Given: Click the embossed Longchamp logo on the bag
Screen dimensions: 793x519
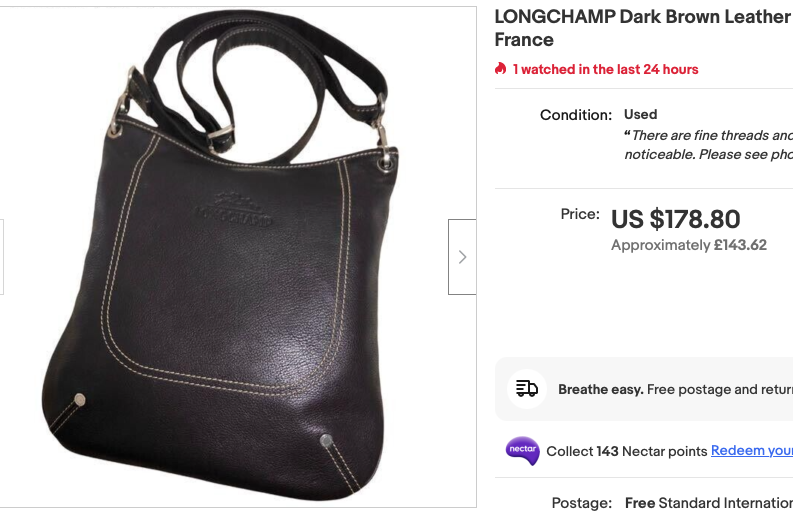Looking at the screenshot, I should pos(234,210).
